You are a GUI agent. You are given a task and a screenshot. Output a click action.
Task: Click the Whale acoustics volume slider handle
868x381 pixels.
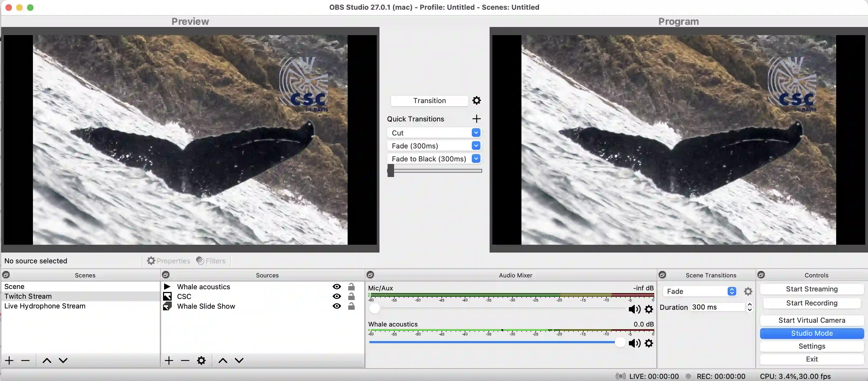(620, 343)
